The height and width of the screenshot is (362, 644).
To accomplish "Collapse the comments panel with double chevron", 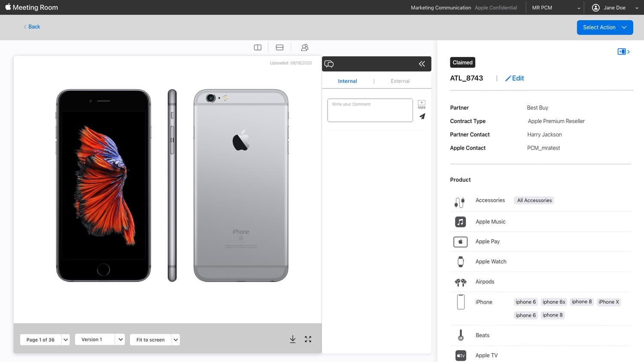I will [422, 64].
